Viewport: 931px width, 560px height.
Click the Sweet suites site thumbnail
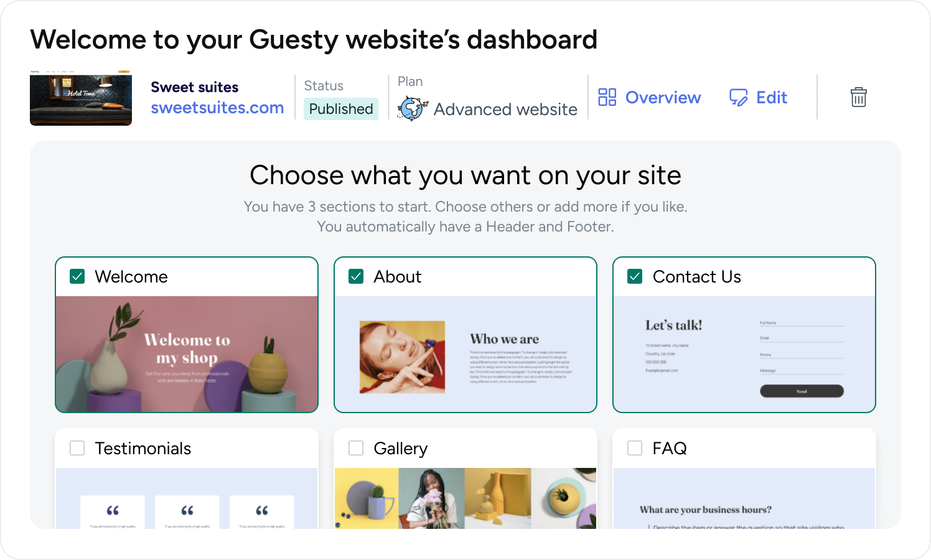pyautogui.click(x=81, y=98)
